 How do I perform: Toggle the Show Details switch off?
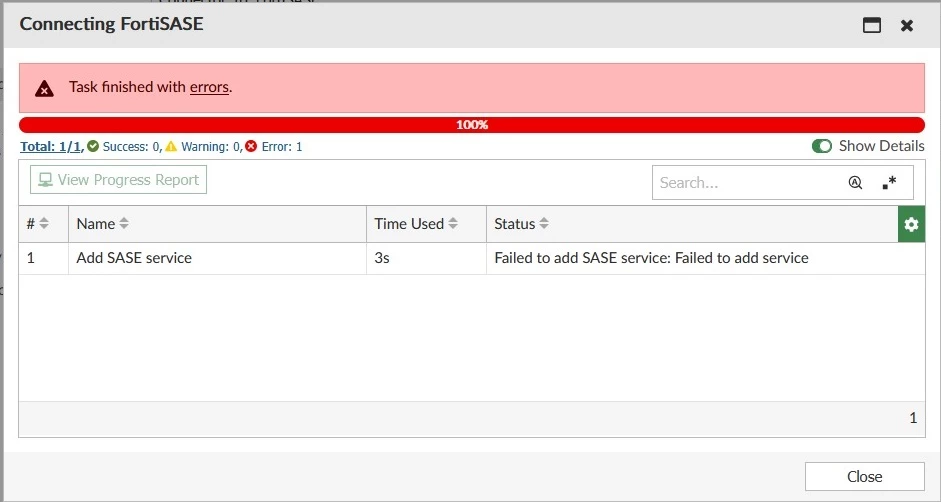pos(822,146)
